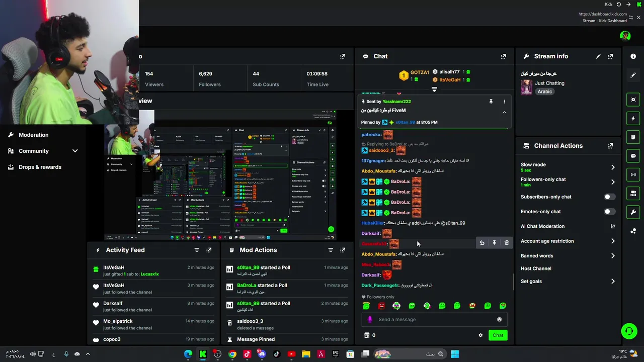The image size is (644, 362).
Task: Delete the hovered chat message
Action: tap(507, 243)
